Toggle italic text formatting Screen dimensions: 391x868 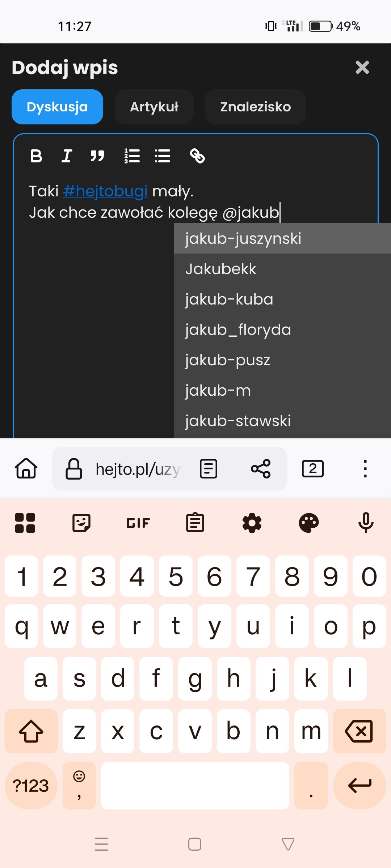[x=67, y=156]
